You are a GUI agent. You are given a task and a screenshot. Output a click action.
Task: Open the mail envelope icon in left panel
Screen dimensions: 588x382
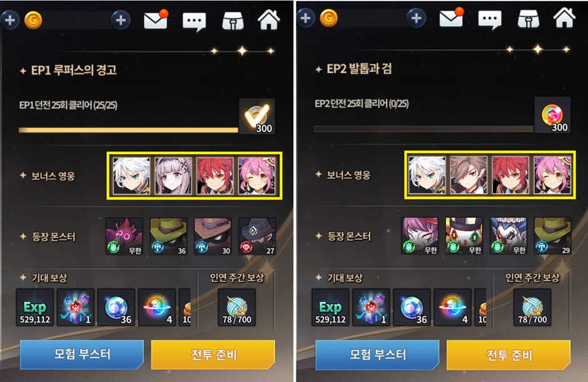[x=155, y=20]
